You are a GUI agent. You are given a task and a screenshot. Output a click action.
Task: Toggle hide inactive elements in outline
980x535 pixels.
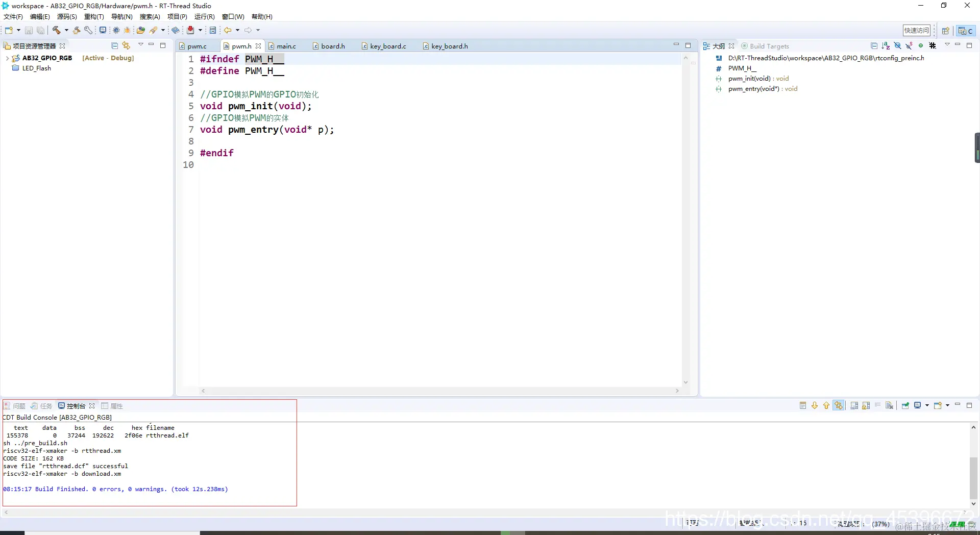pyautogui.click(x=933, y=46)
